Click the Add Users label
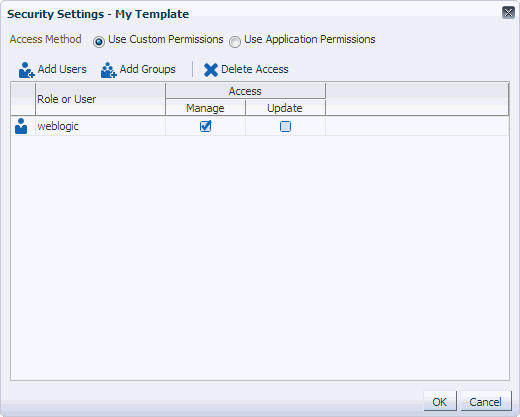This screenshot has height=417, width=520. pyautogui.click(x=62, y=69)
